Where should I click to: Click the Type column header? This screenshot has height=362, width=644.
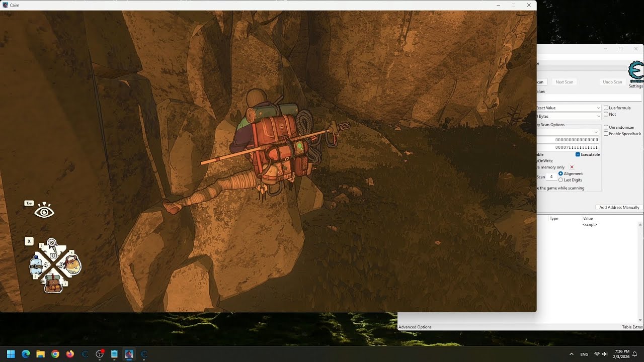coord(554,219)
